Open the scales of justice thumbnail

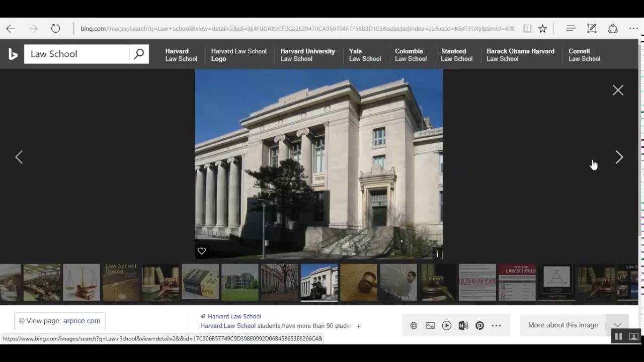82,282
